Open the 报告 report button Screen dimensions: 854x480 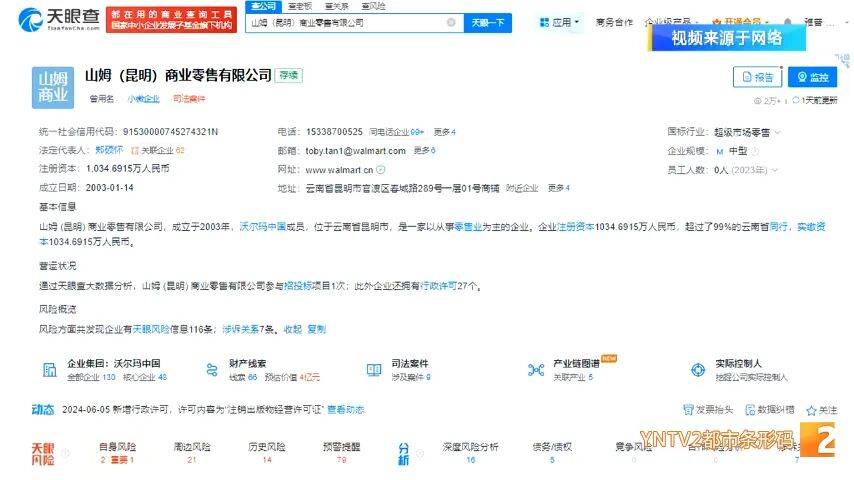758,77
